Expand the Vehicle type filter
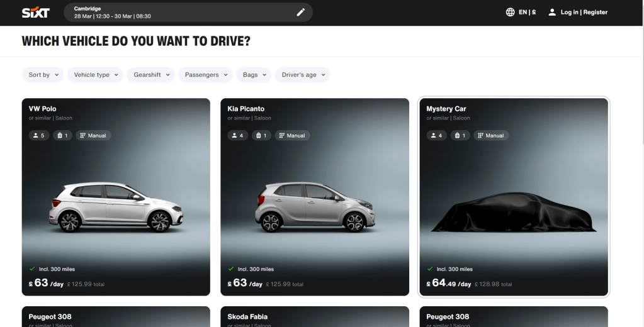The height and width of the screenshot is (327, 644). coord(95,75)
